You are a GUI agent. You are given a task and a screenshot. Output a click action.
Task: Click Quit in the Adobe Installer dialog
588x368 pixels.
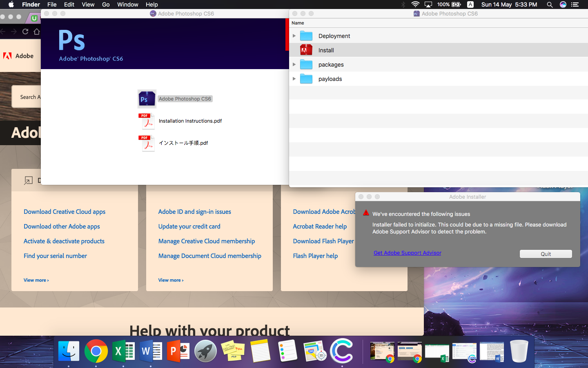[546, 254]
